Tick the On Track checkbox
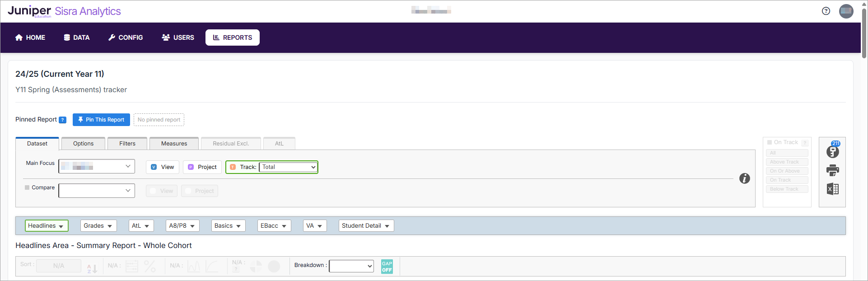 point(770,142)
